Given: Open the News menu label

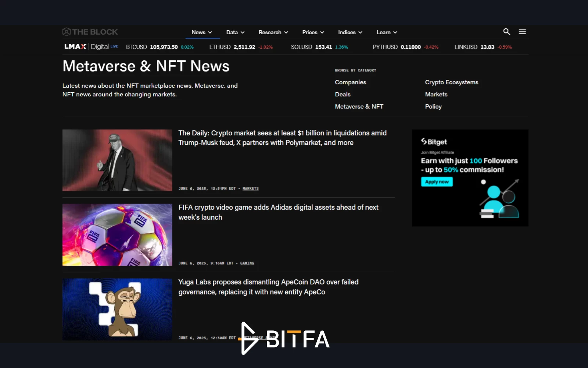Looking at the screenshot, I should (198, 32).
